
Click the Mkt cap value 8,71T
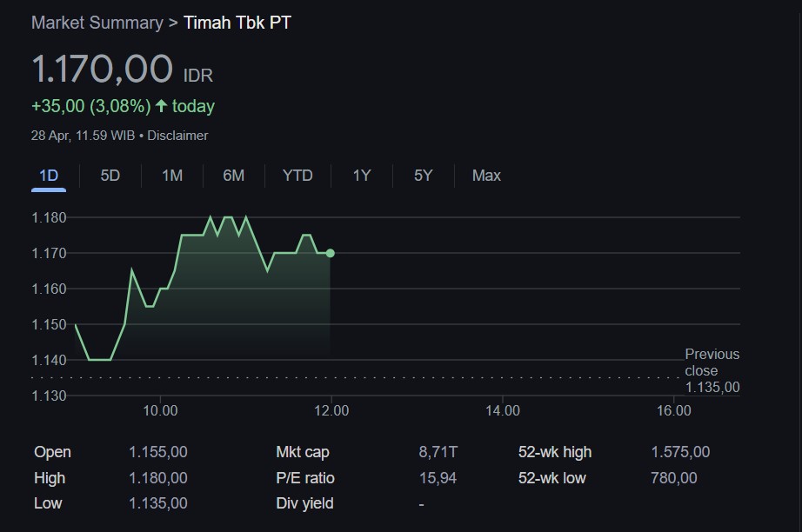coord(438,452)
